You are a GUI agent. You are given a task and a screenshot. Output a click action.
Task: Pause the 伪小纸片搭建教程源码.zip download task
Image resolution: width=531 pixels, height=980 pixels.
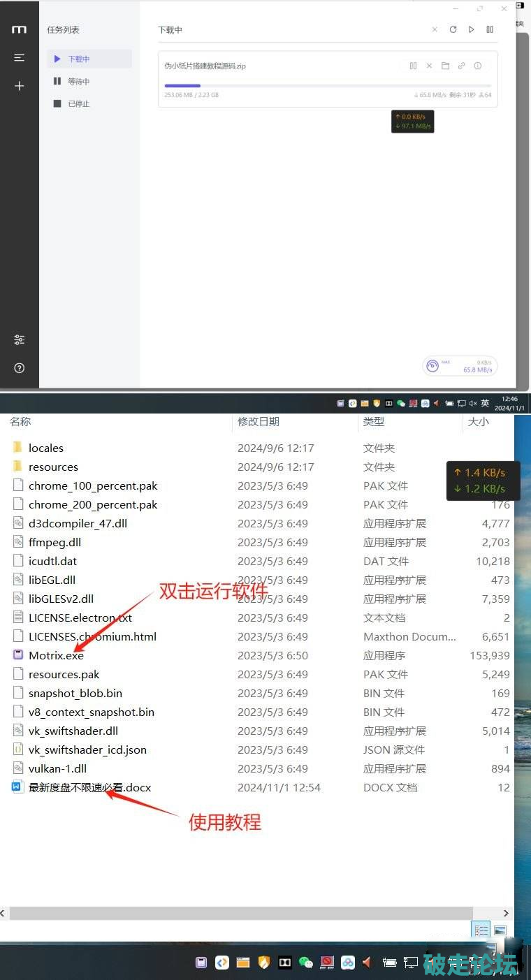point(413,66)
